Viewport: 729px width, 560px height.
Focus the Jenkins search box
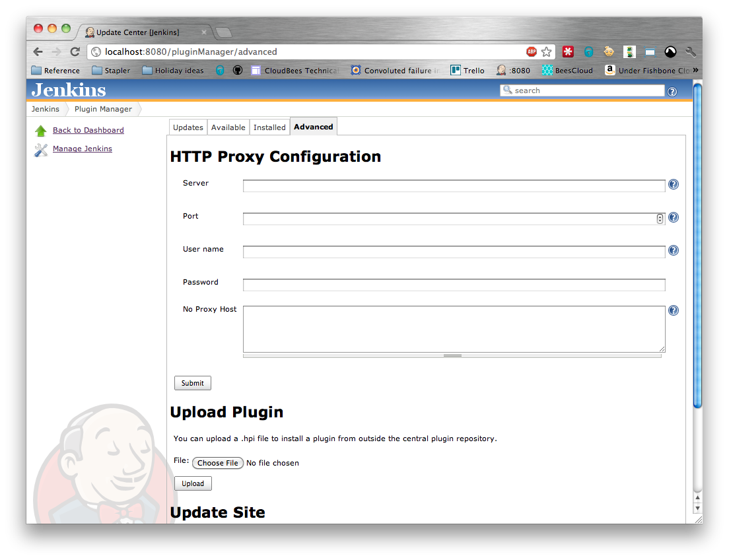coord(582,90)
